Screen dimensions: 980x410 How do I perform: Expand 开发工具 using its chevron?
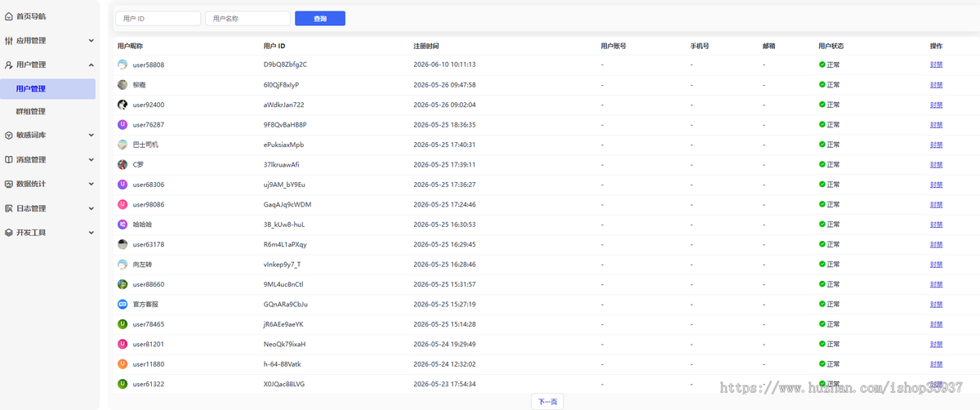[x=91, y=232]
